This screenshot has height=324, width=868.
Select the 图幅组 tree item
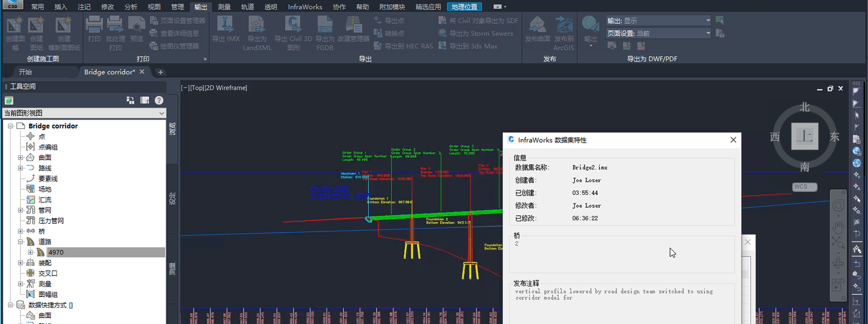[48, 294]
